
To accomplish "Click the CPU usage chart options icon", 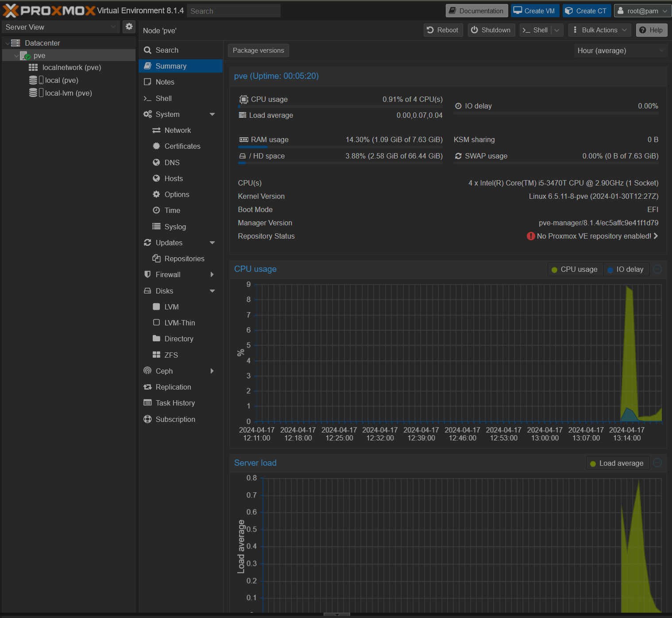I will (x=657, y=269).
